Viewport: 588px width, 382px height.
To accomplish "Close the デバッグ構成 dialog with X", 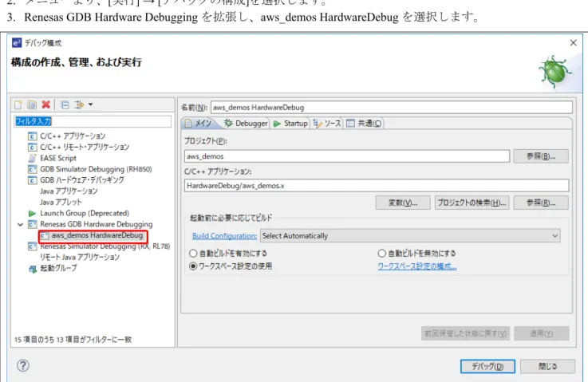I will [x=573, y=43].
